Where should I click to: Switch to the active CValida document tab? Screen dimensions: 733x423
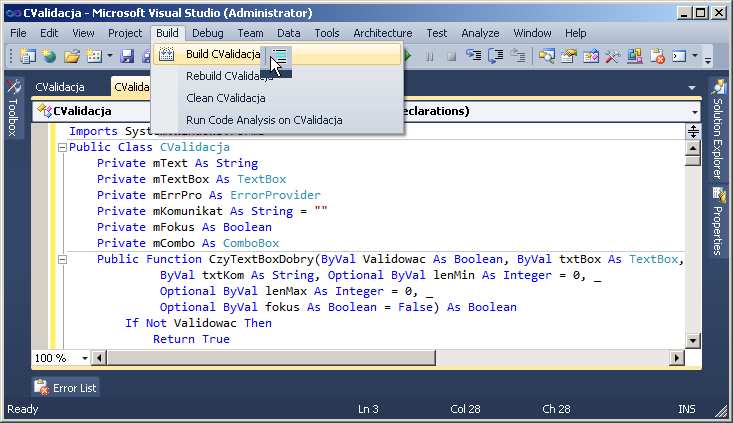coord(131,87)
